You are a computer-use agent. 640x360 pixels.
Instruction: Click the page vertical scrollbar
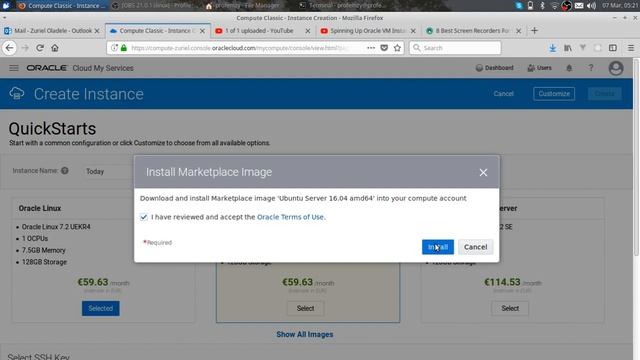click(x=636, y=158)
